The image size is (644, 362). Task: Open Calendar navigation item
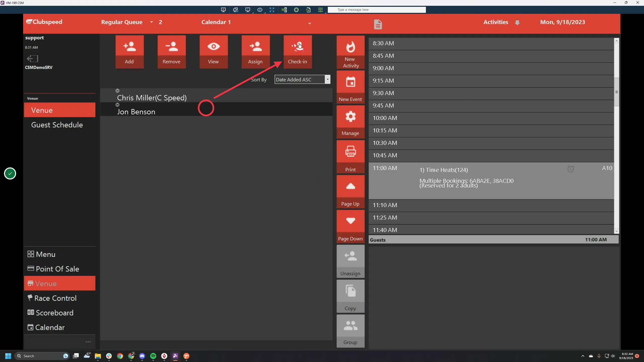pyautogui.click(x=60, y=327)
